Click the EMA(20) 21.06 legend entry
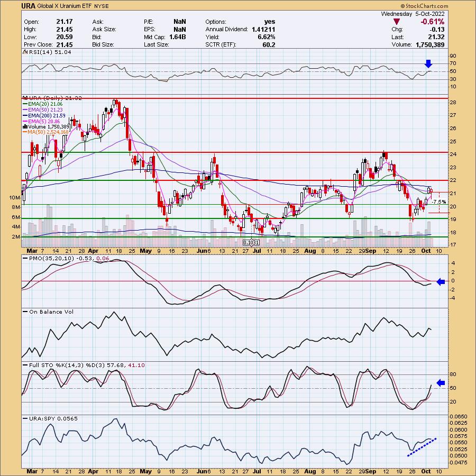Viewport: 476px width, 476px height. pyautogui.click(x=45, y=104)
